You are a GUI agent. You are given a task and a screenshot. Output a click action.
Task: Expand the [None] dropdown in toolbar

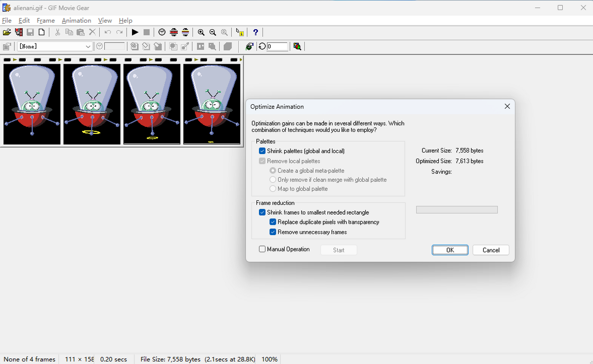(x=88, y=46)
